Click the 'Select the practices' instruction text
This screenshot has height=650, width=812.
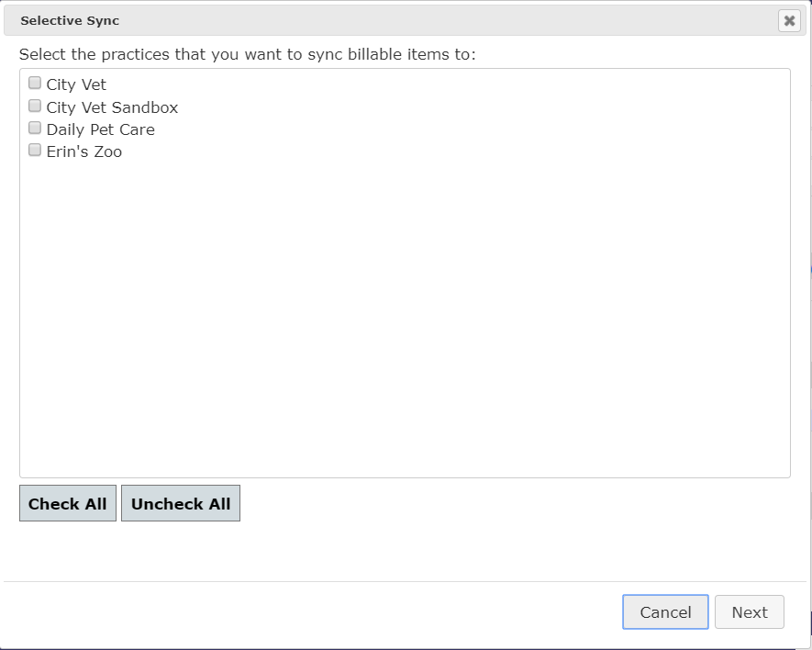point(248,54)
